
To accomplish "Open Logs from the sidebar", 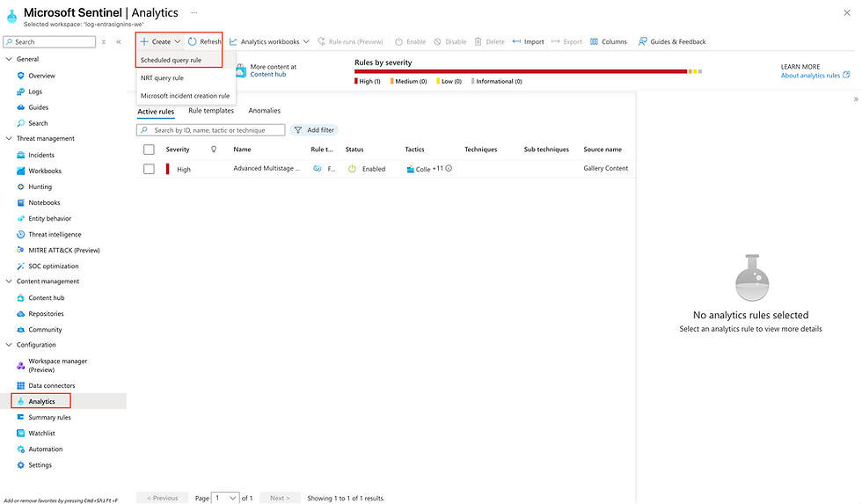I will coord(35,91).
